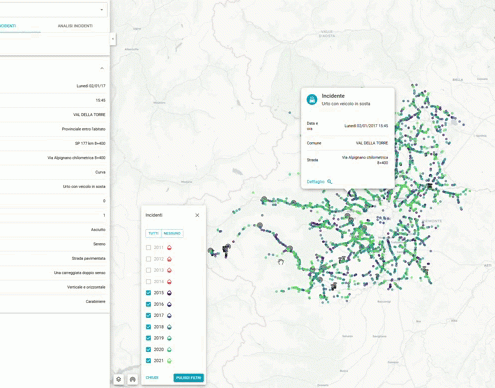The width and height of the screenshot is (495, 388).
Task: Click the 2018 marker icon in legend
Action: tap(169, 327)
